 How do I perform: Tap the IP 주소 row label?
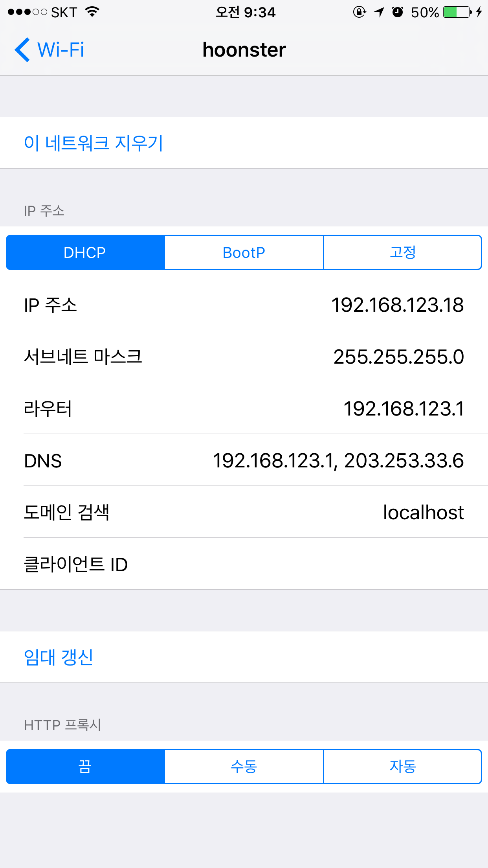click(50, 305)
